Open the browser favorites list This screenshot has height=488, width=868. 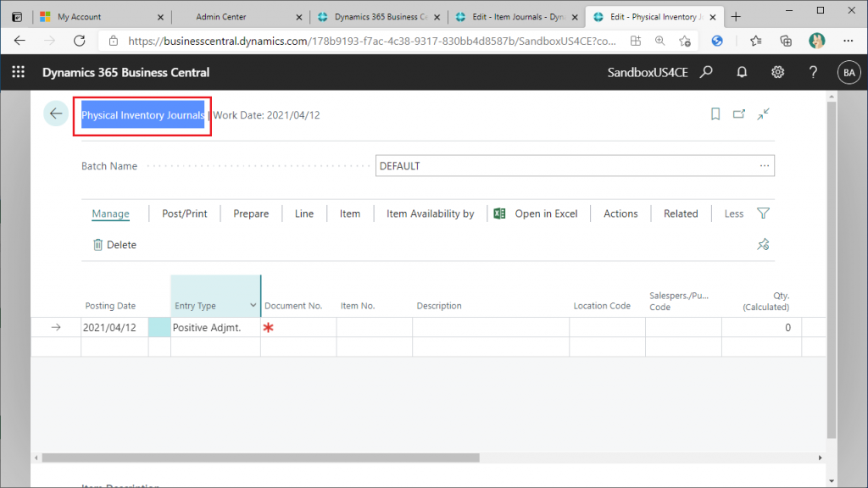point(755,41)
